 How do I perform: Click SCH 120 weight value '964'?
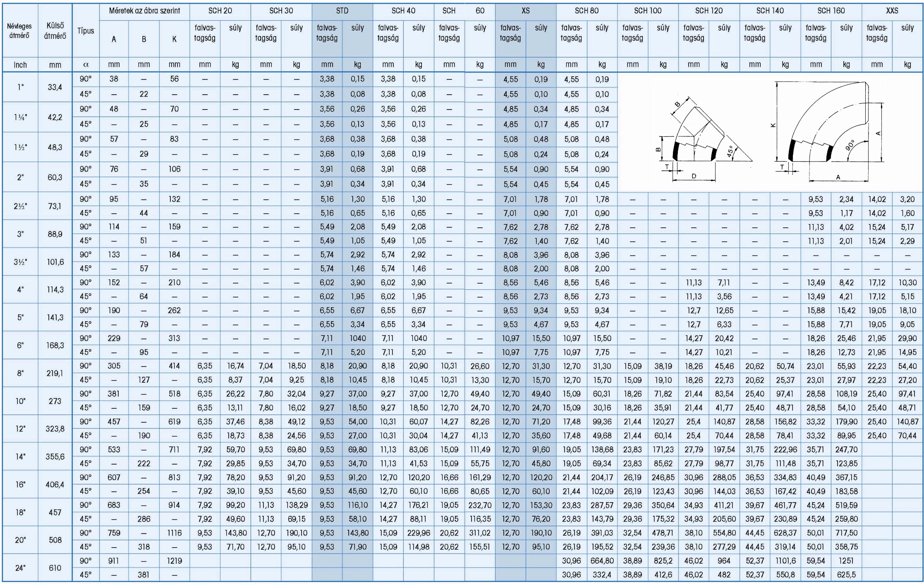tap(724, 561)
